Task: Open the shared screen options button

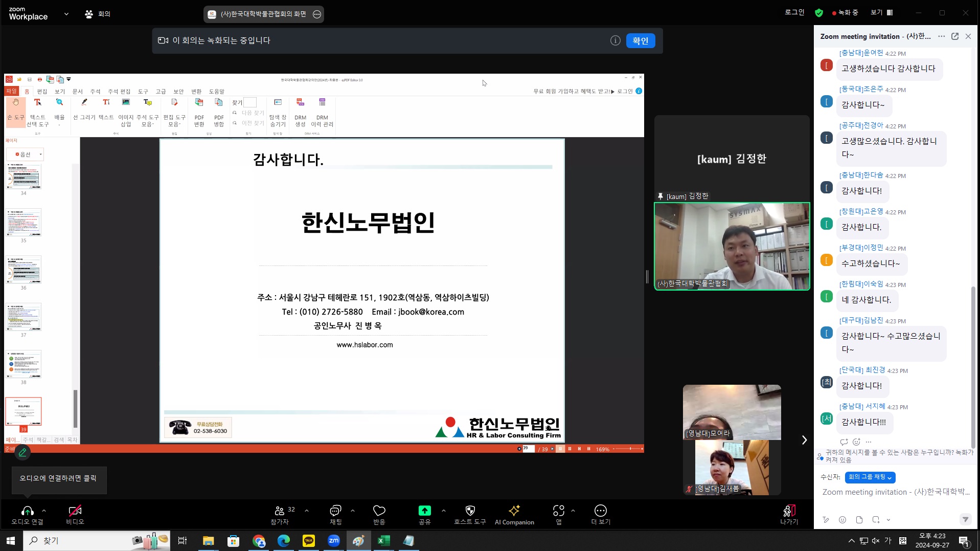Action: tap(317, 14)
